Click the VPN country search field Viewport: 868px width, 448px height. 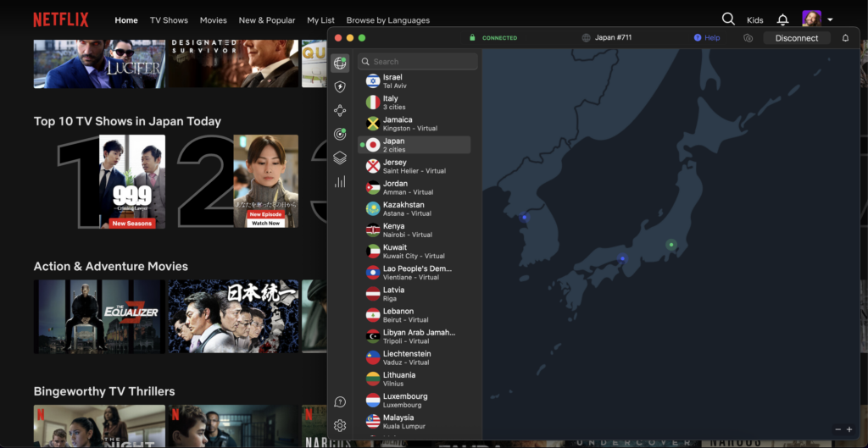tap(418, 61)
